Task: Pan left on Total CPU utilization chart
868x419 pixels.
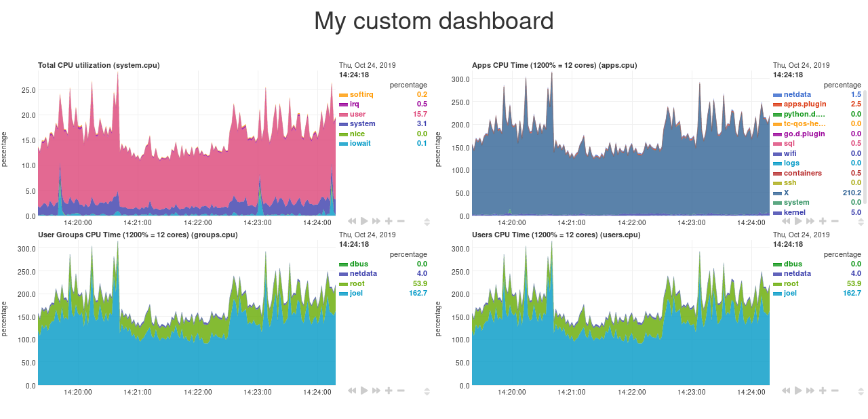Action: pos(352,221)
